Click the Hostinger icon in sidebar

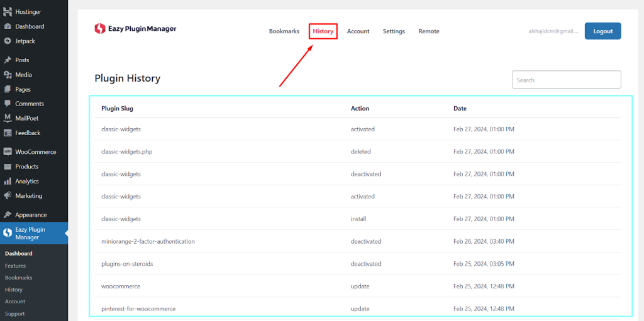8,12
